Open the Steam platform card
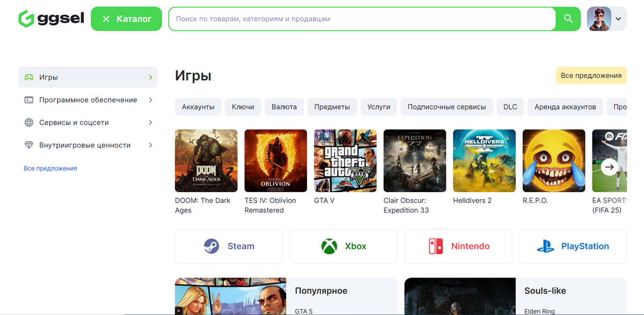Screen dimensions: 644x315 pyautogui.click(x=229, y=246)
